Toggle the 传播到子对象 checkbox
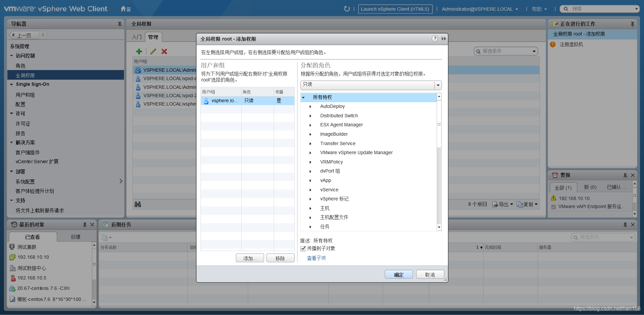 (303, 248)
